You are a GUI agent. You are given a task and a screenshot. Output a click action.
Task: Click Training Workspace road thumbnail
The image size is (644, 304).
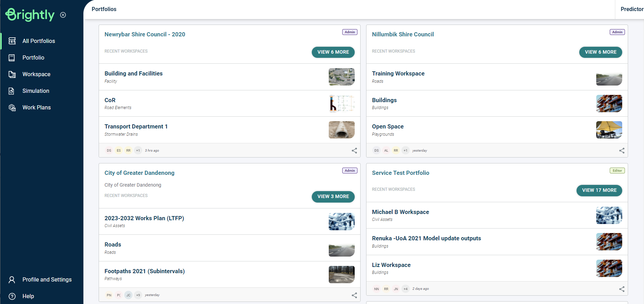coord(609,77)
